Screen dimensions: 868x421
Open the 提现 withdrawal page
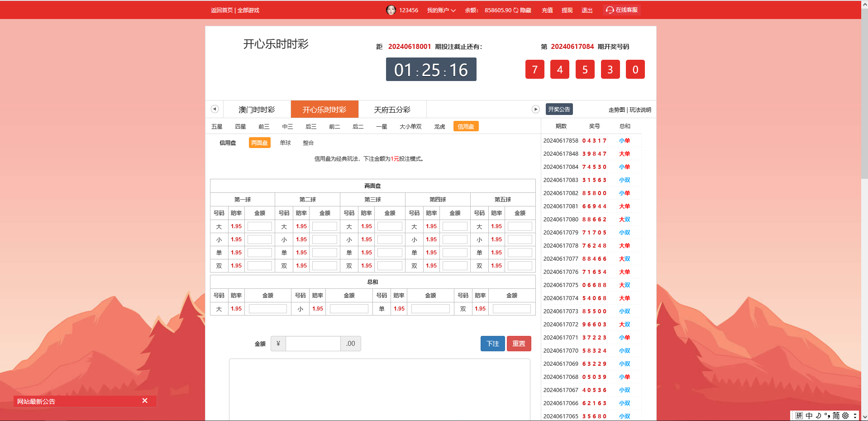[567, 10]
